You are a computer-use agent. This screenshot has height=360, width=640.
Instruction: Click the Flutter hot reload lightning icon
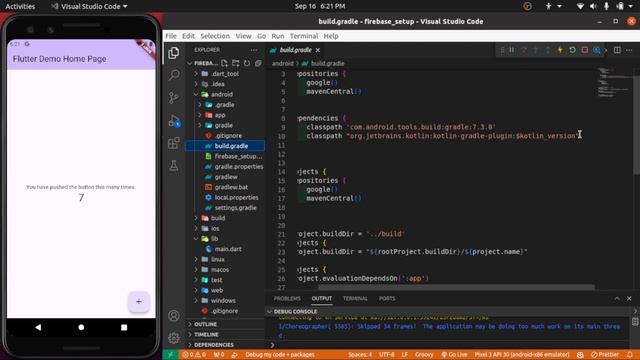(x=560, y=50)
